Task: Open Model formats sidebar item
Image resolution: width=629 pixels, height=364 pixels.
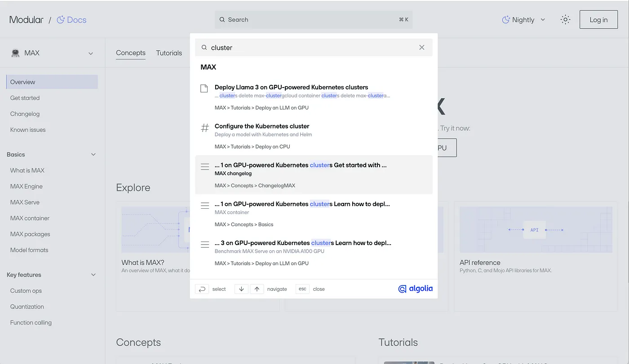Action: coord(29,250)
